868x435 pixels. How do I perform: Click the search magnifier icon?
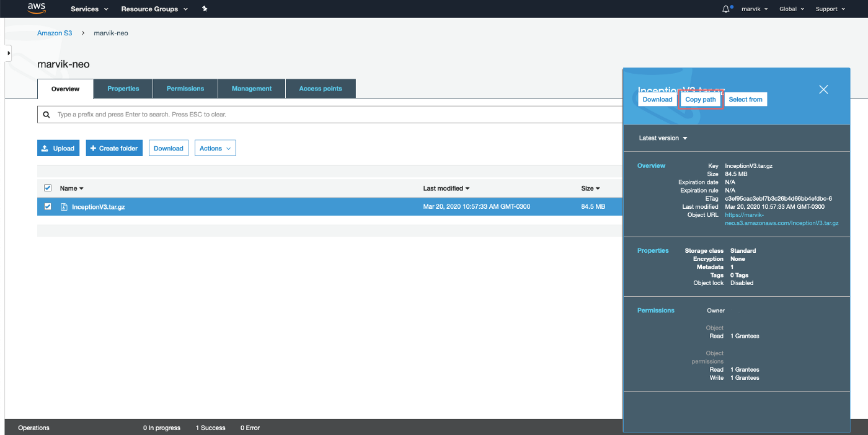[x=46, y=115]
